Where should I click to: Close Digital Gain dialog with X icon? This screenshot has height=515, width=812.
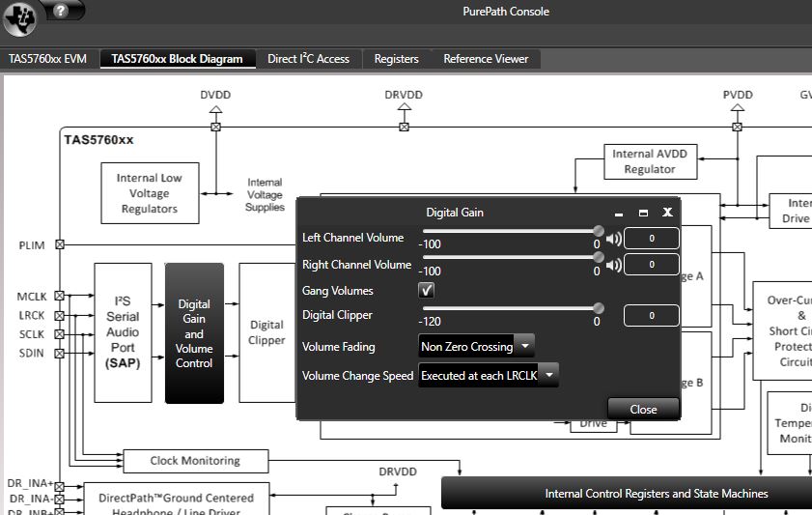coord(667,212)
